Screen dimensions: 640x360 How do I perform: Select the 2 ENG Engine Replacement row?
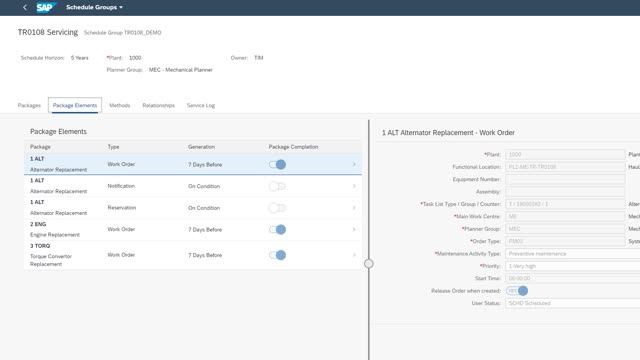coord(193,229)
